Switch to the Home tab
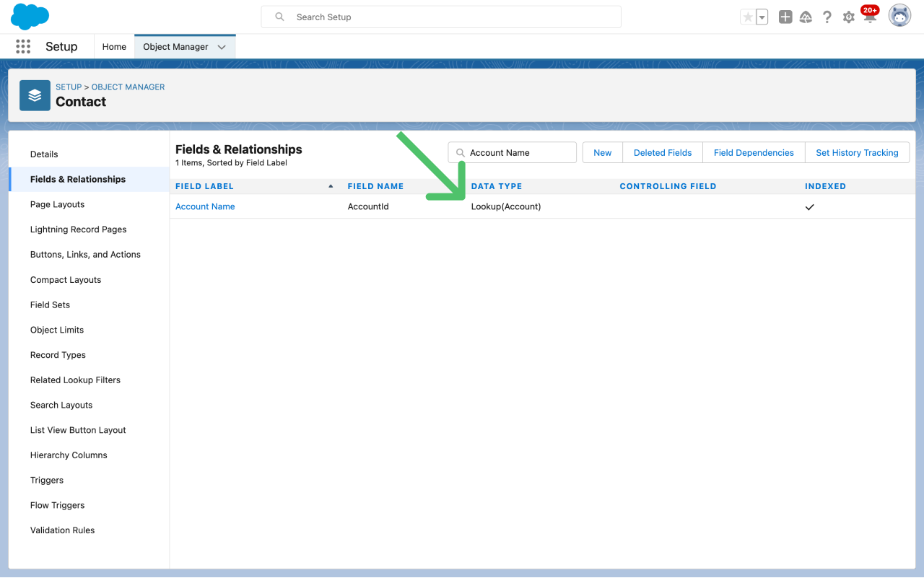 [114, 46]
